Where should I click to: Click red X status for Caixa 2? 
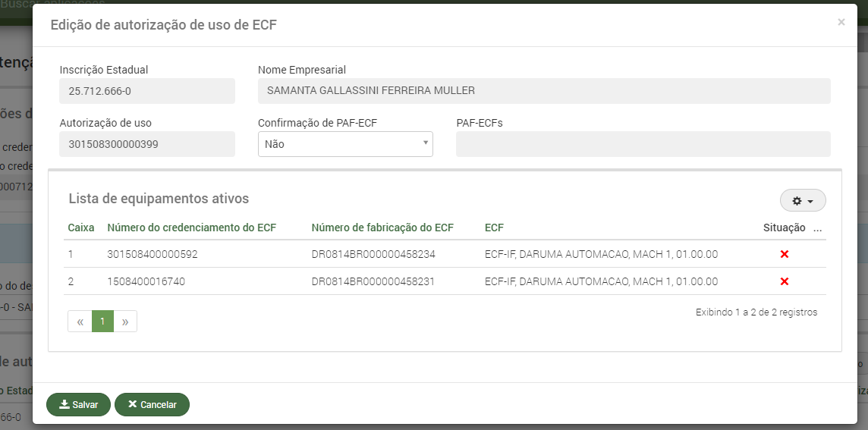785,281
